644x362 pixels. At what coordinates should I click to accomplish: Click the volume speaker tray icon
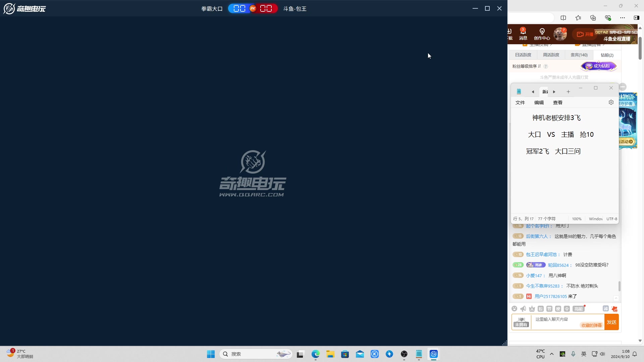tap(602, 354)
